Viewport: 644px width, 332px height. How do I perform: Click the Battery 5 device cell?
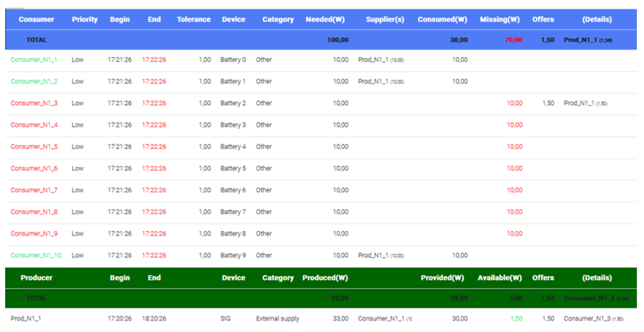click(233, 168)
